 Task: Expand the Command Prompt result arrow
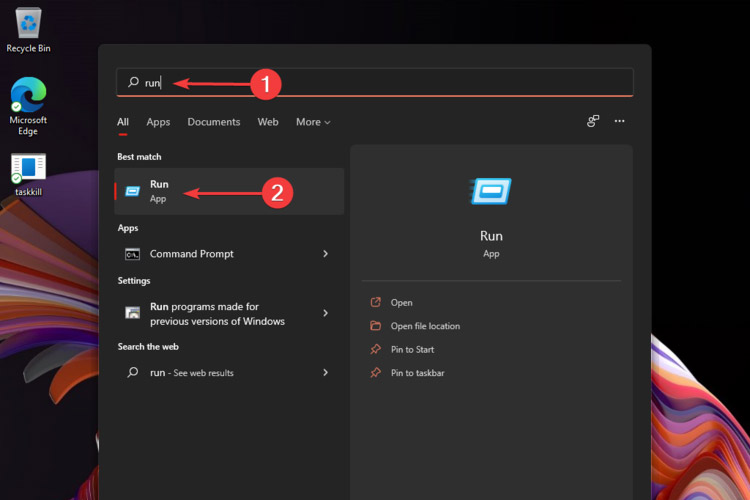pos(325,254)
